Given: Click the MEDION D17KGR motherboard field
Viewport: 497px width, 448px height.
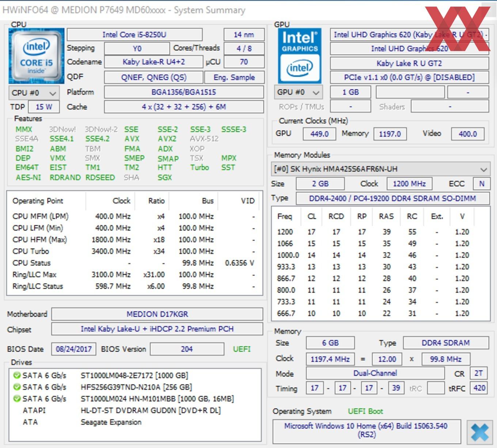Looking at the screenshot, I should coord(157,314).
